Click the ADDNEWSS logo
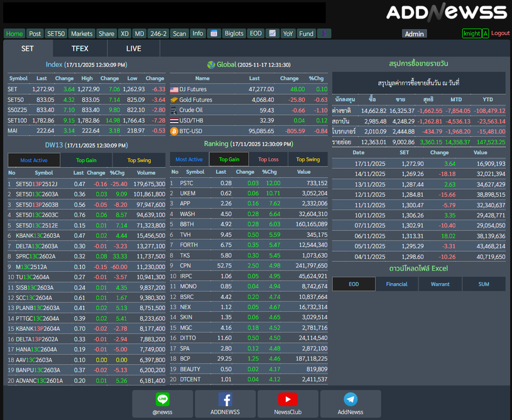This screenshot has width=512, height=420. [446, 13]
